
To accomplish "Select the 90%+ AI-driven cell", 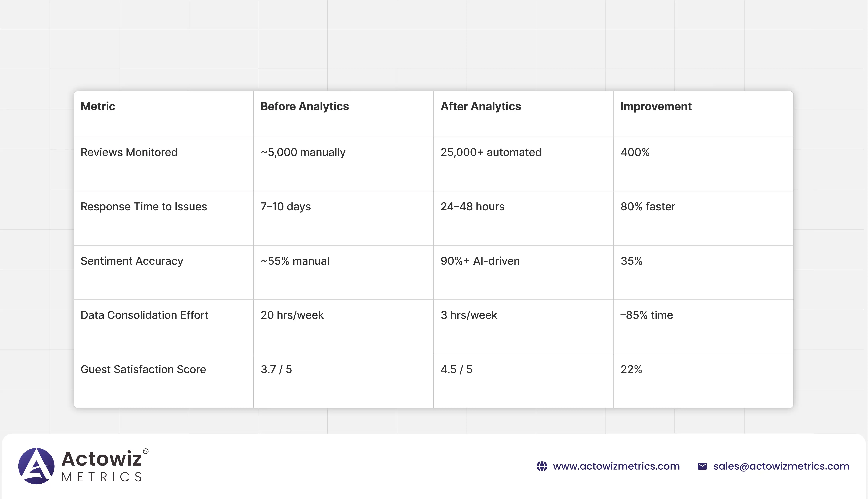I will (x=480, y=261).
